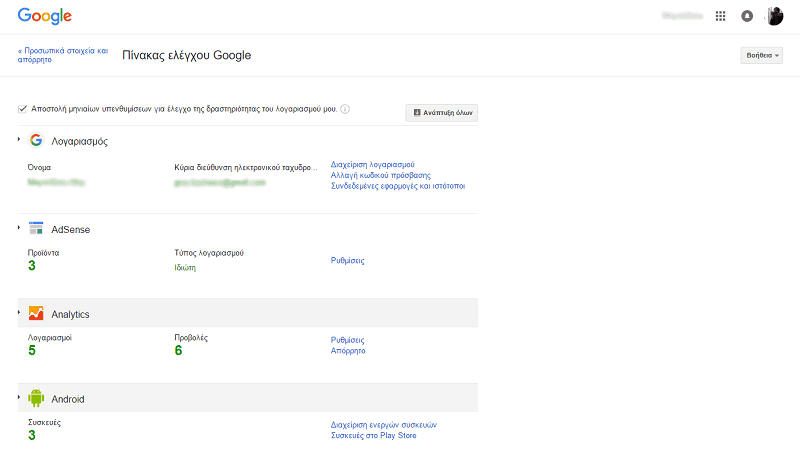Open Analytics Απόρρητο link
This screenshot has height=453, width=800.
coord(348,350)
